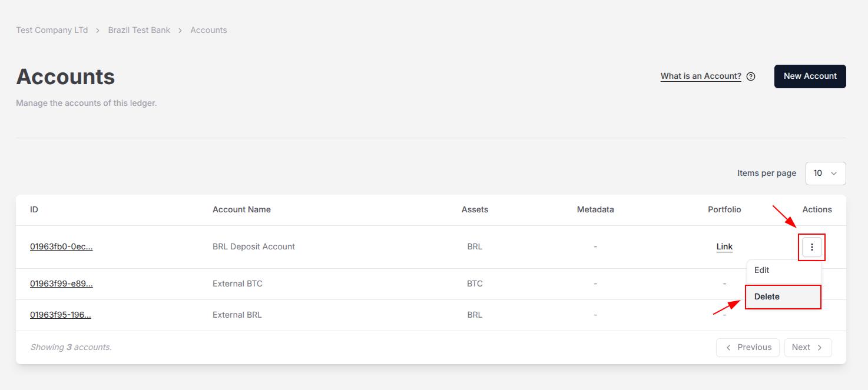Go to the Next page
The height and width of the screenshot is (390, 868).
807,347
